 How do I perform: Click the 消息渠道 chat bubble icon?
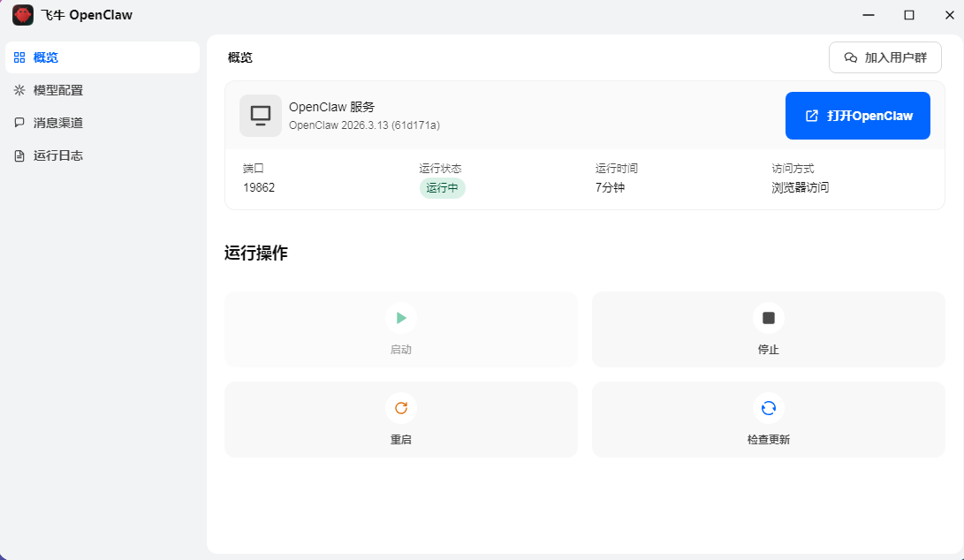coord(19,123)
